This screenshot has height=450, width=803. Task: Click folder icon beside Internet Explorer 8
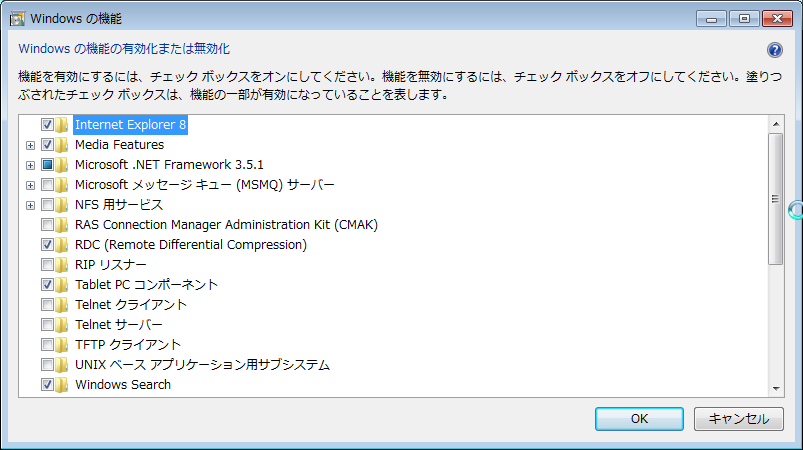coord(61,124)
